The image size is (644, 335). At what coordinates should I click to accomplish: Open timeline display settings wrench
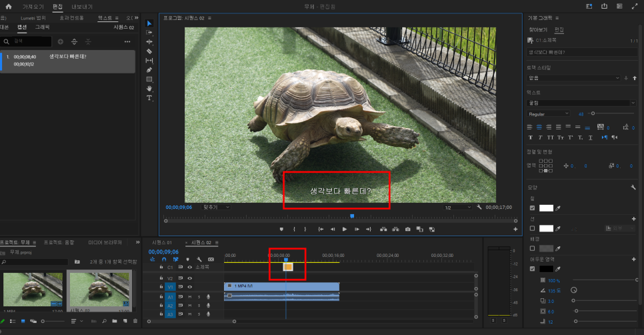[x=199, y=260]
